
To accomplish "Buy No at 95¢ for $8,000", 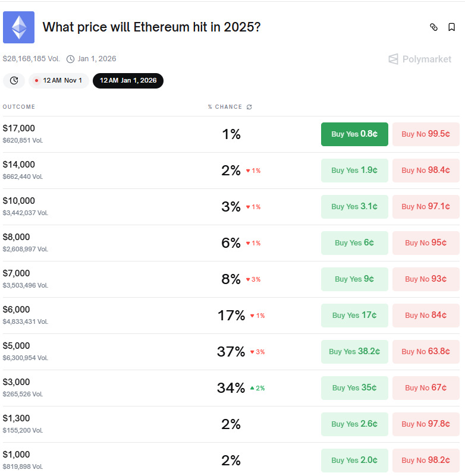I will point(426,243).
